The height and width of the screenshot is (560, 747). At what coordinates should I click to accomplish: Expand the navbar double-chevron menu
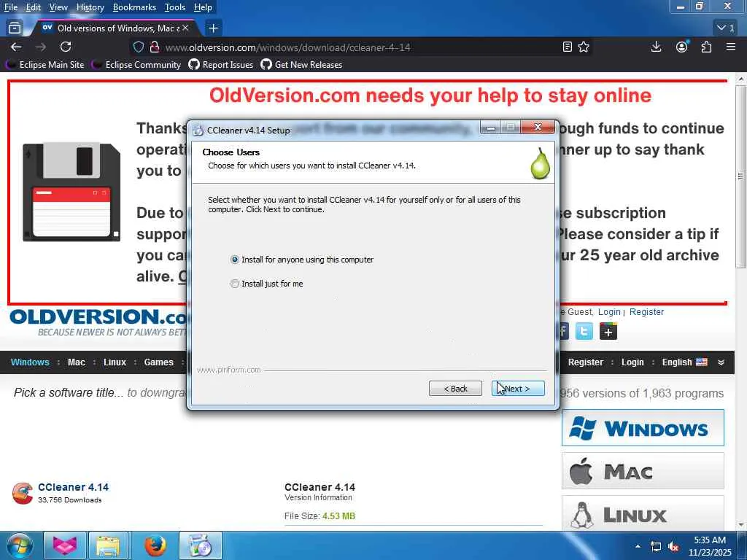[721, 362]
